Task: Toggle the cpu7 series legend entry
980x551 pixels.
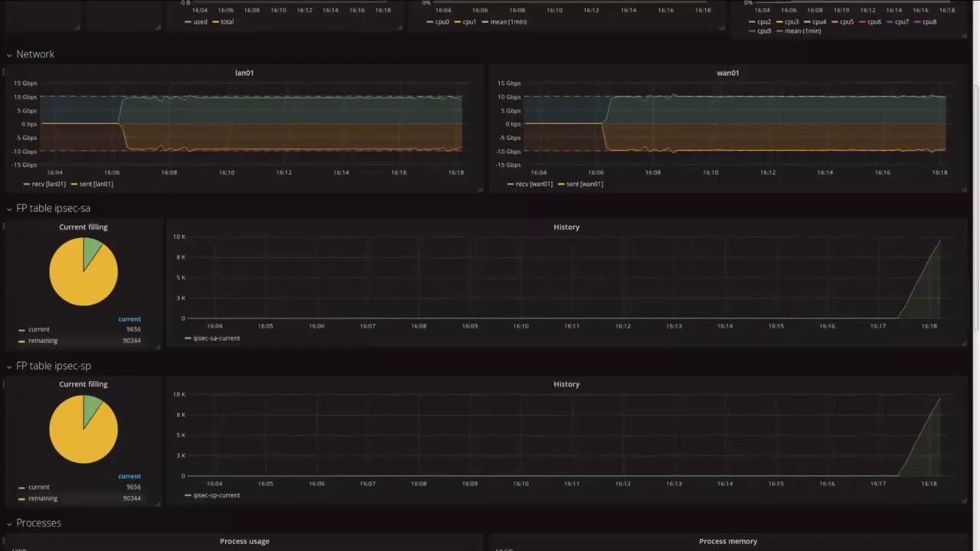Action: (x=897, y=21)
